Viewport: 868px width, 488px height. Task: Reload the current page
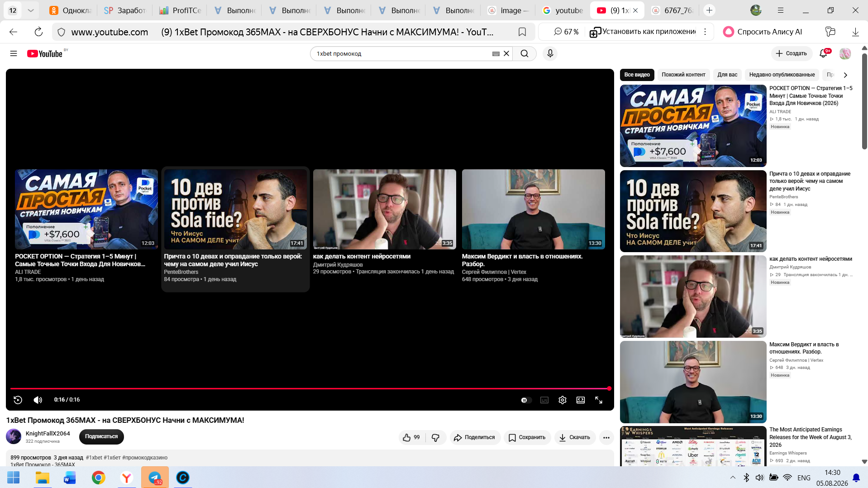38,32
